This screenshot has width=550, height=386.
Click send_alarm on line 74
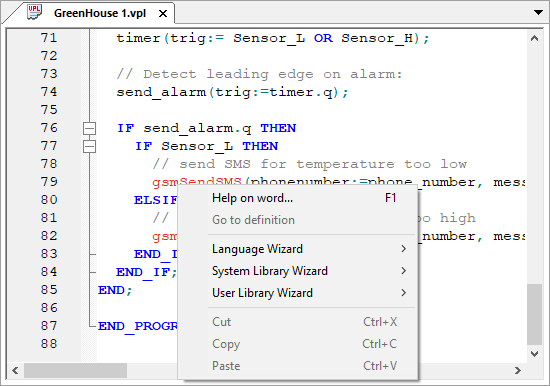click(161, 93)
